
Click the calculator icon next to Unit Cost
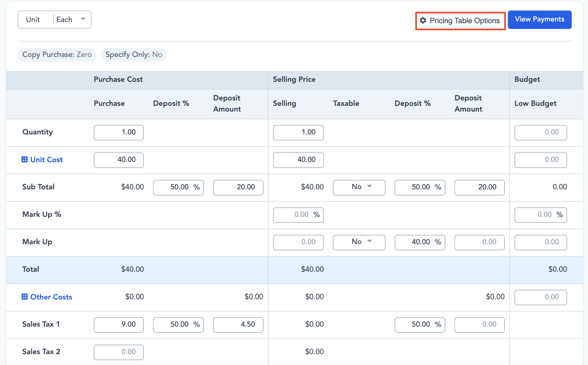coord(25,160)
